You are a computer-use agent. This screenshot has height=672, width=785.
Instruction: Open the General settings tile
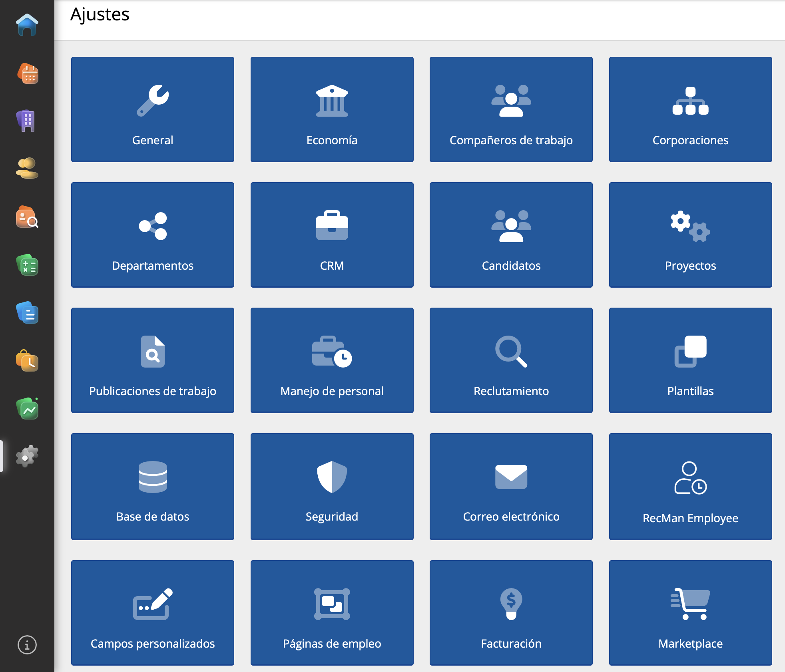coord(153,109)
